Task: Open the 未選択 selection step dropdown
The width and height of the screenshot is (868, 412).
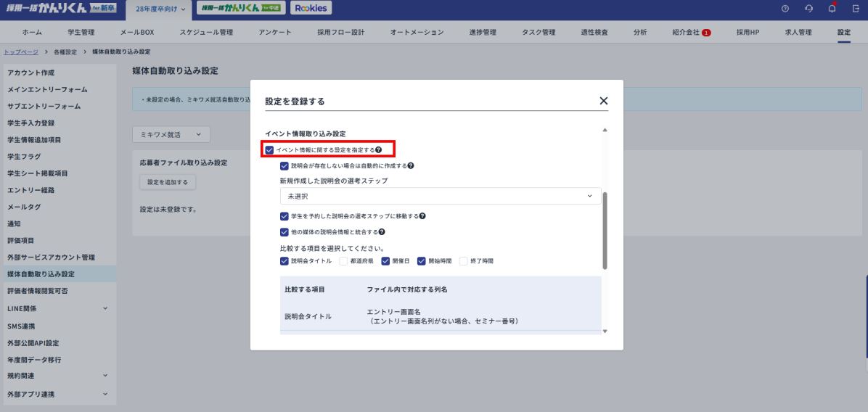Action: coord(441,196)
